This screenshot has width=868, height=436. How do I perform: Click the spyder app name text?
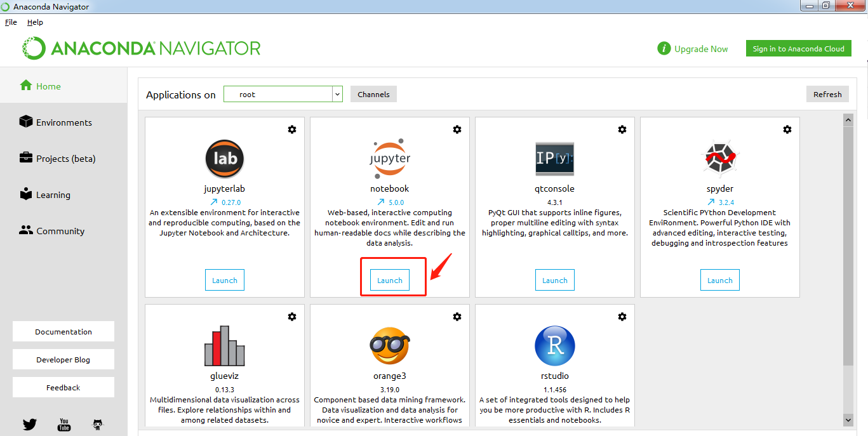[720, 188]
